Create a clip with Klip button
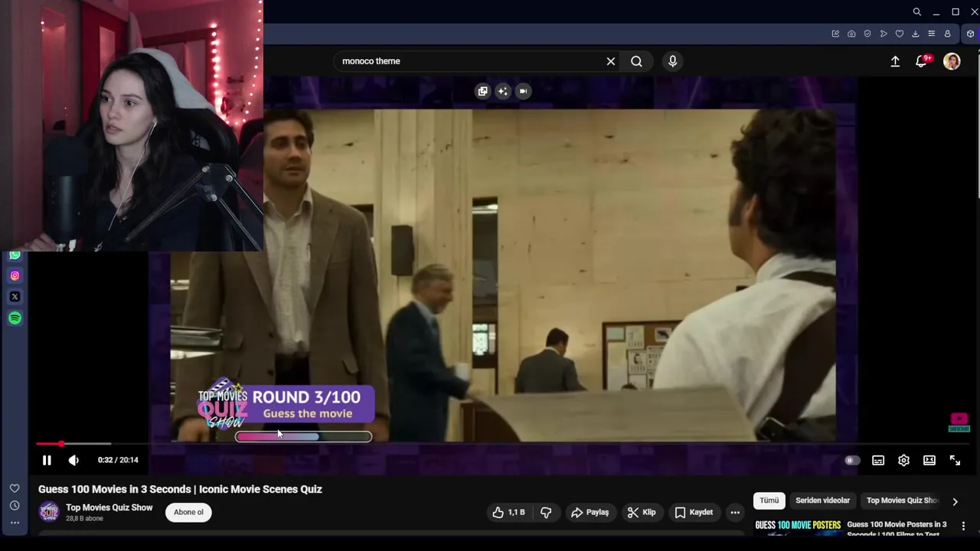 [642, 513]
